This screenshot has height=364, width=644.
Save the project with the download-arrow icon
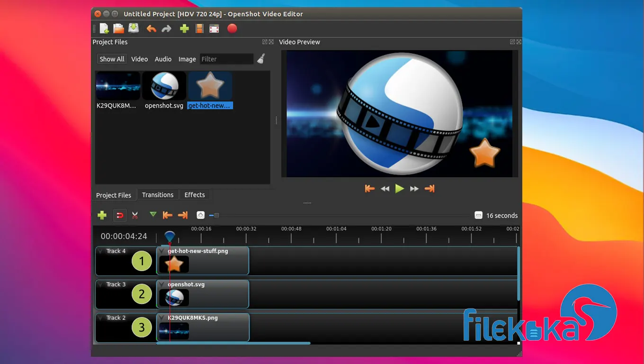click(x=134, y=28)
